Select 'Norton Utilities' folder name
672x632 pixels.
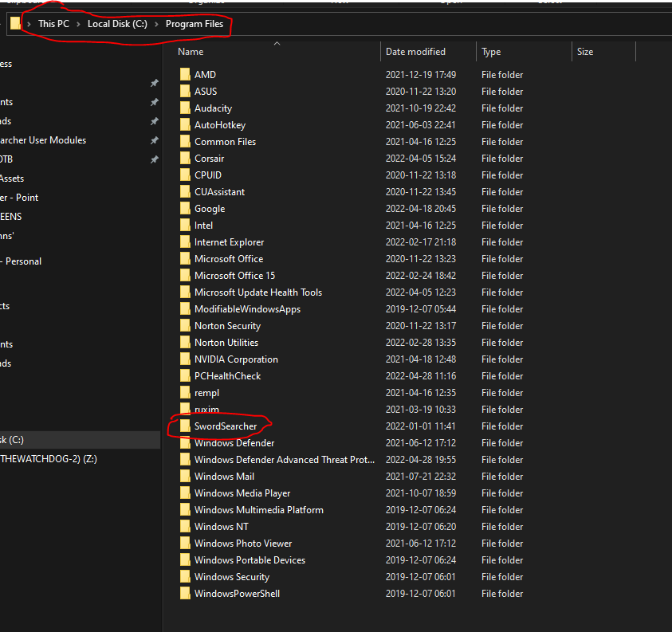[226, 343]
